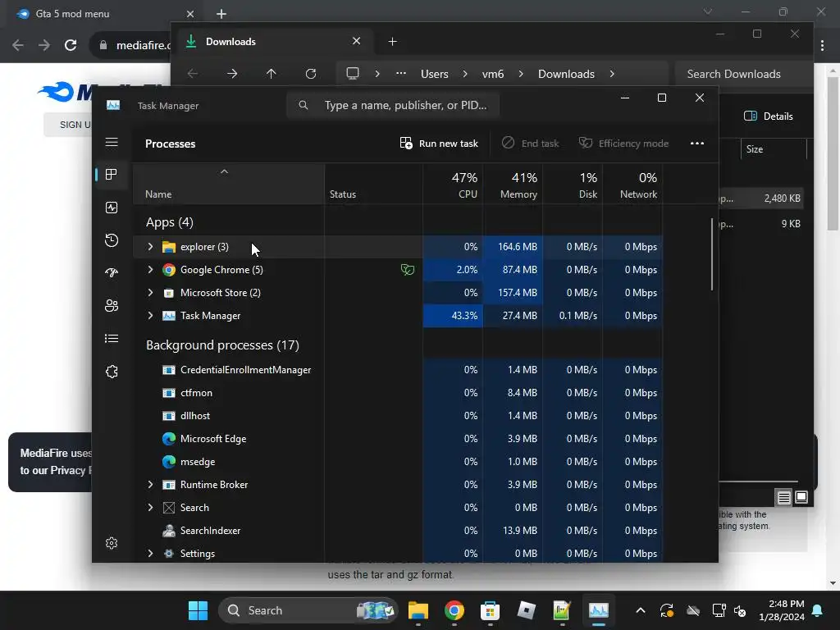Reload the MediaFire page in Chrome
The image size is (840, 630).
pyautogui.click(x=71, y=45)
